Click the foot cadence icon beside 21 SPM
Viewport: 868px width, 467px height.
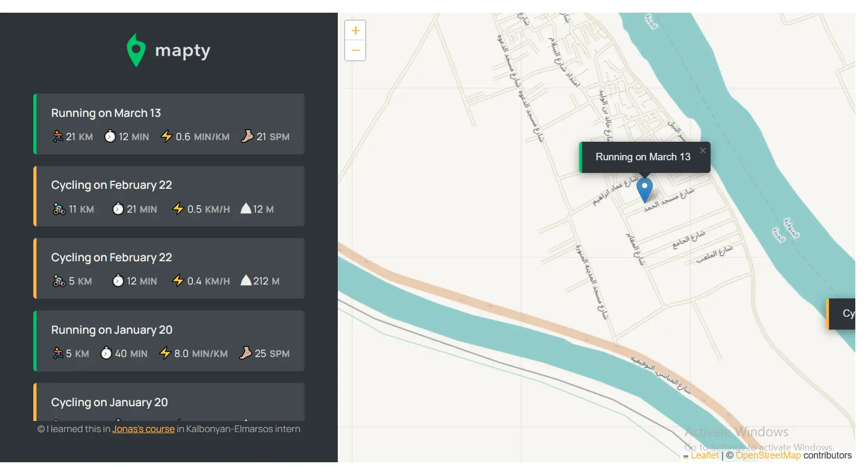click(247, 136)
